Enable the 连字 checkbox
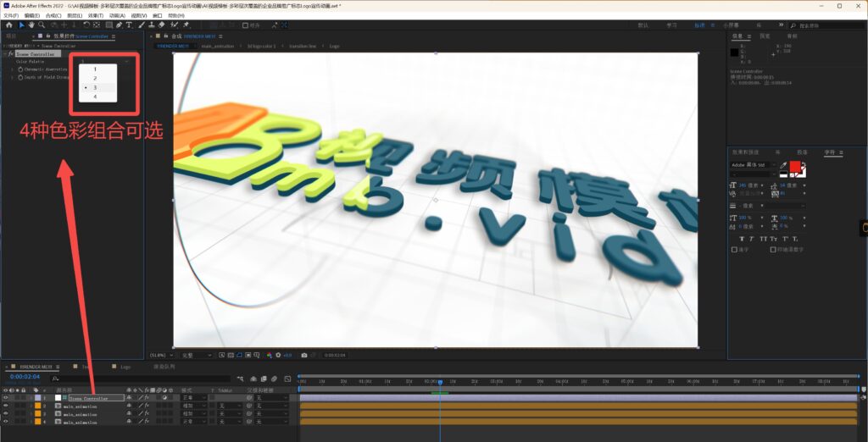This screenshot has height=442, width=868. click(734, 250)
